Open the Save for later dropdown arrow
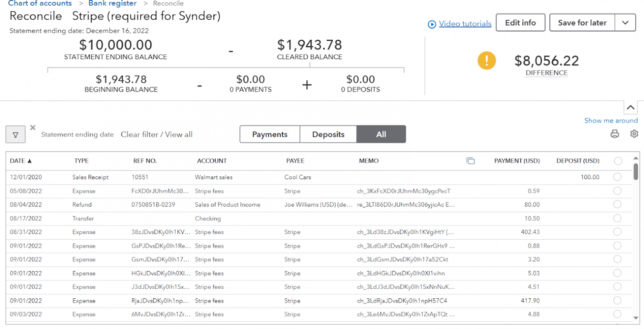The image size is (644, 329). (626, 23)
